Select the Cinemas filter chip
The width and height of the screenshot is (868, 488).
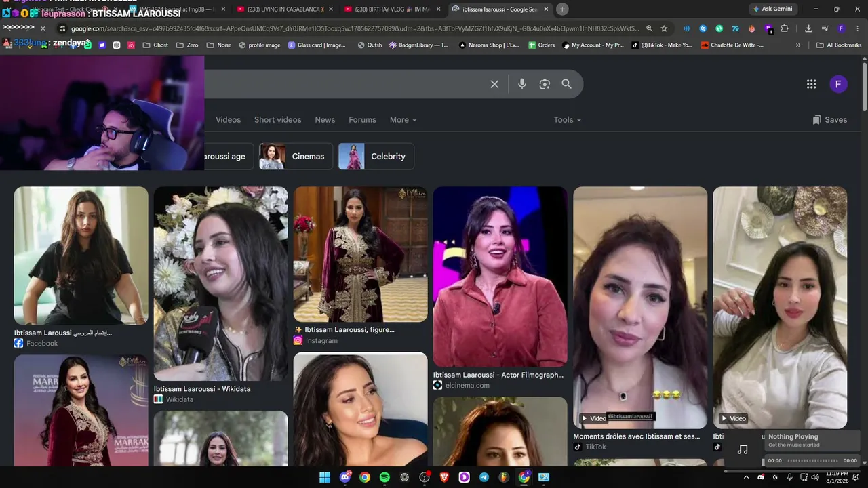point(296,157)
